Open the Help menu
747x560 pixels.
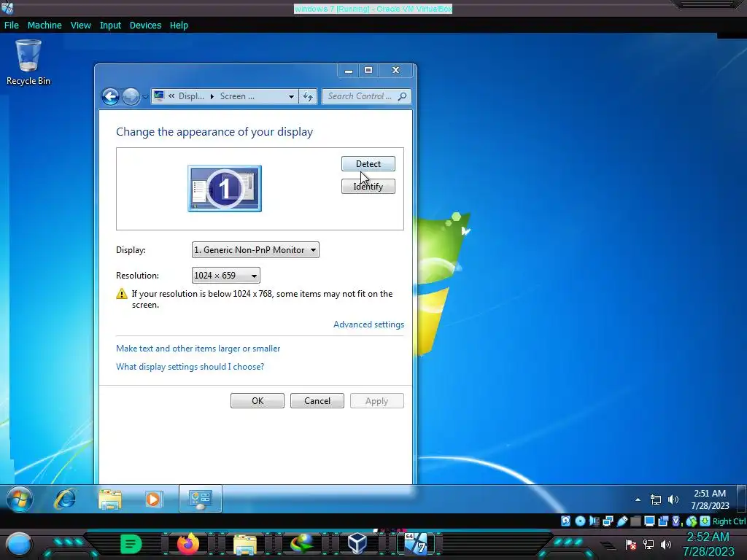[179, 26]
